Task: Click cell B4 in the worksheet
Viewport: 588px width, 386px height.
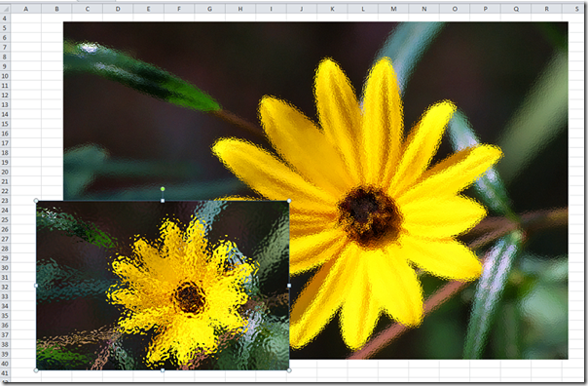Action: pos(56,19)
